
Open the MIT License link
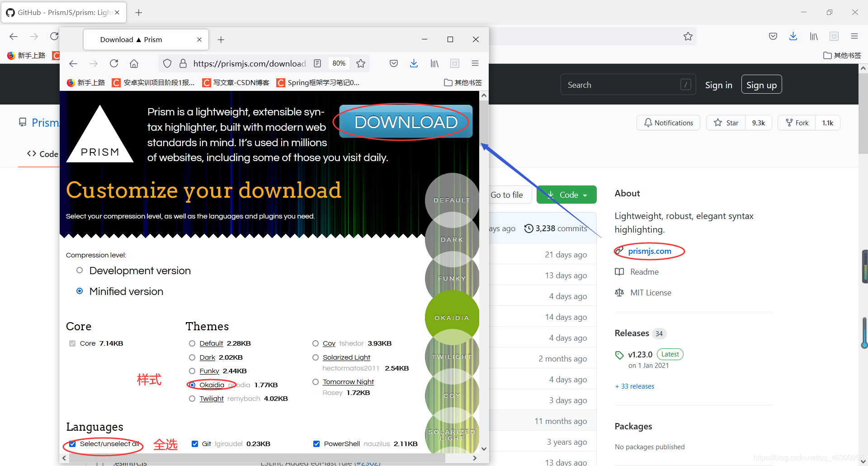coord(651,293)
